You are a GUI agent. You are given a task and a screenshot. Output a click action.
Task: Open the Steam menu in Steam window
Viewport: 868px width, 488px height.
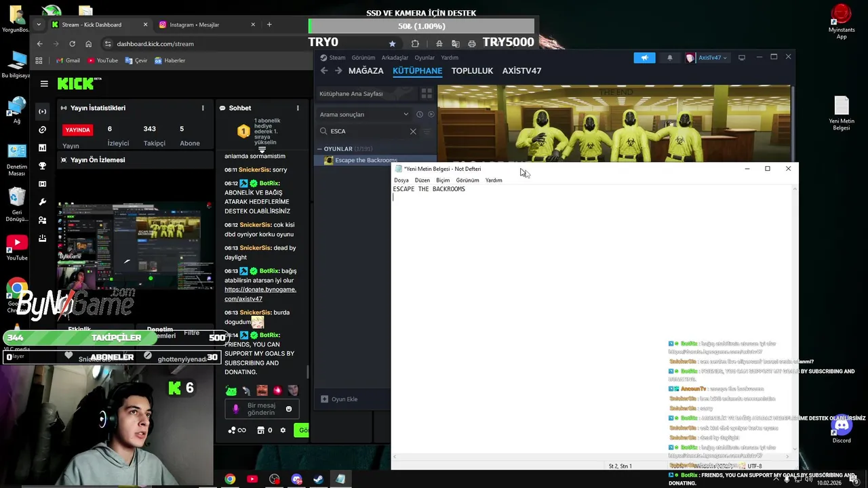333,58
